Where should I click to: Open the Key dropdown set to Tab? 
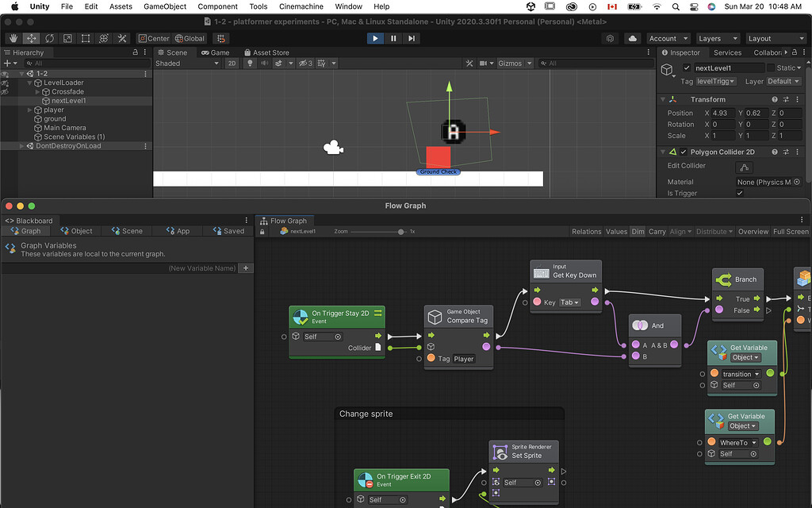571,302
